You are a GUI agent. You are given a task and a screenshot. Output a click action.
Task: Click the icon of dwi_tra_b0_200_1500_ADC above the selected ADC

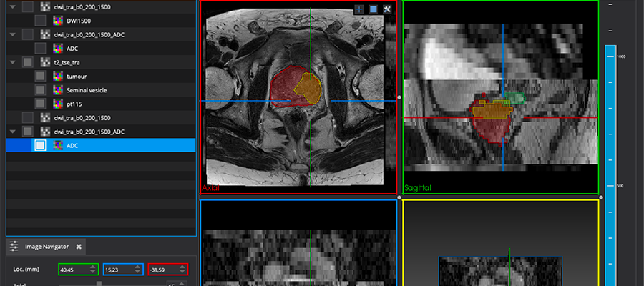tap(45, 132)
